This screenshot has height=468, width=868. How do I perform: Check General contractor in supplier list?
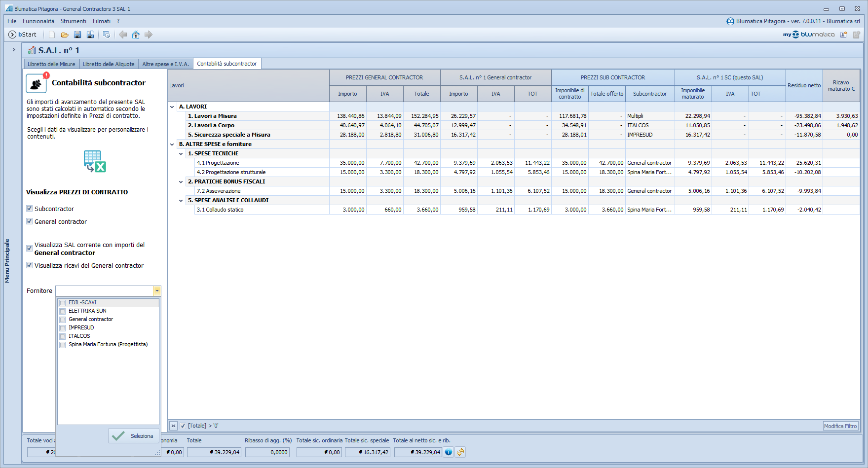[x=63, y=320]
